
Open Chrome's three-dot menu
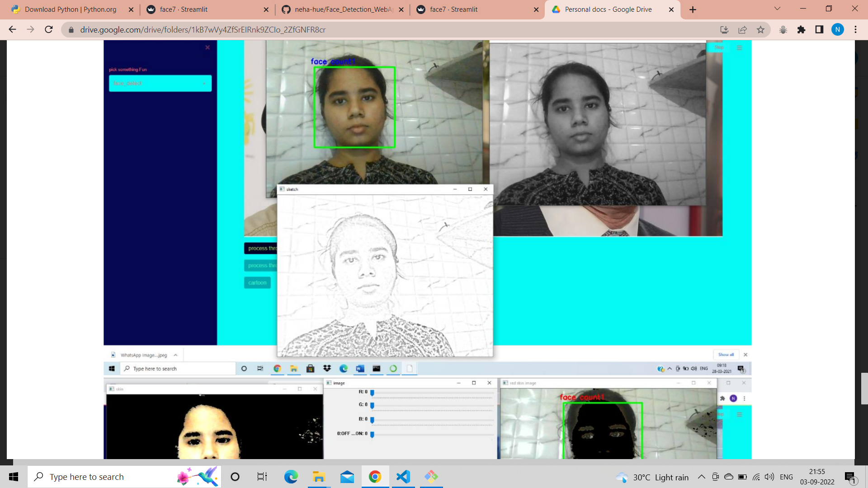point(855,29)
